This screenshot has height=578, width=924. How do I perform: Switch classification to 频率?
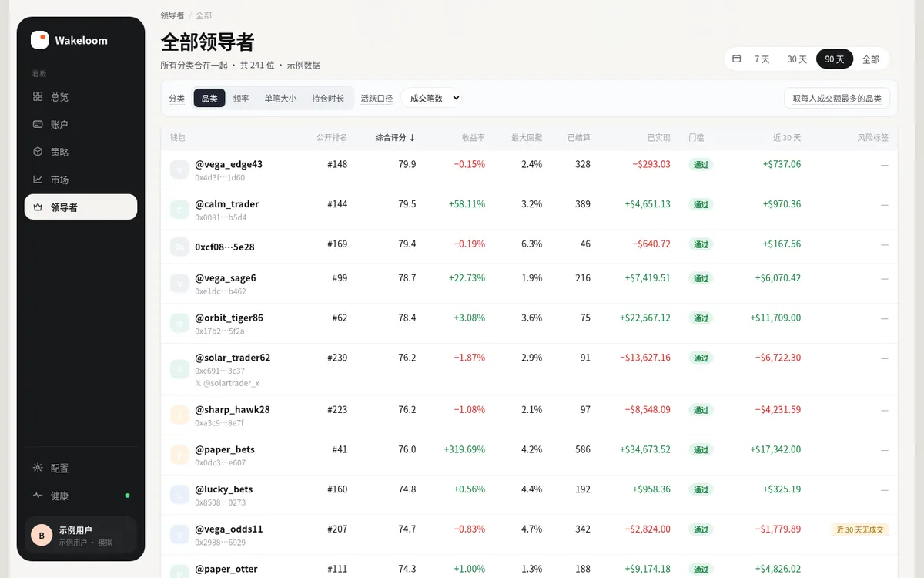coord(241,98)
